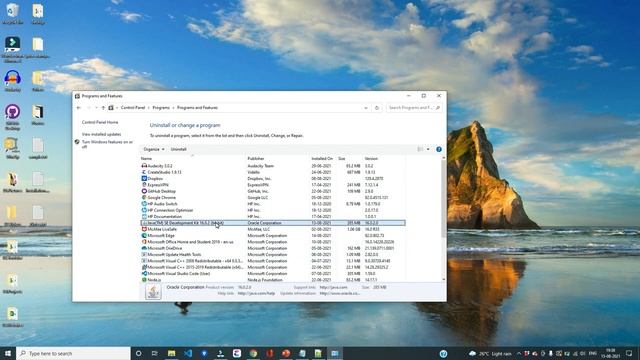Open Control Panel Home link
640x360 pixels.
[x=100, y=122]
